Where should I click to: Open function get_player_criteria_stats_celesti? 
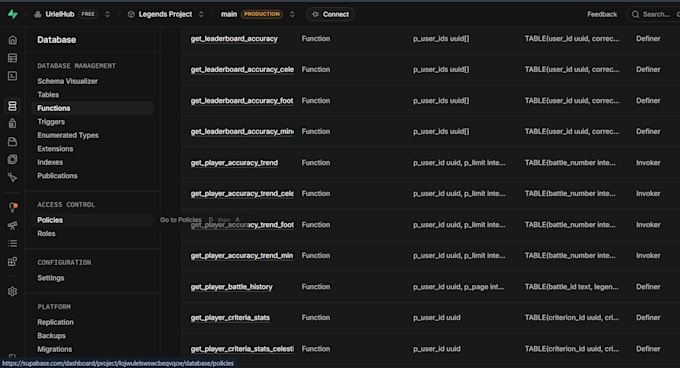(242, 348)
